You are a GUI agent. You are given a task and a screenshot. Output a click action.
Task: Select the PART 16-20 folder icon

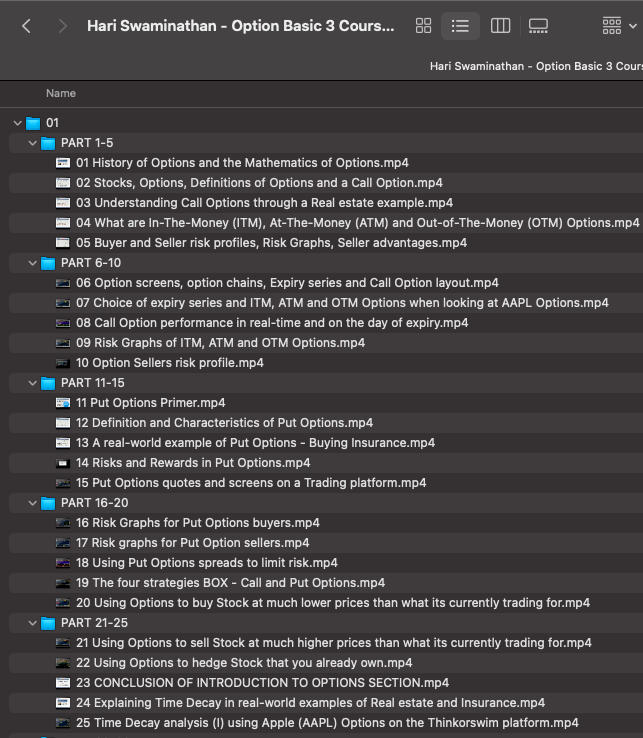point(48,503)
